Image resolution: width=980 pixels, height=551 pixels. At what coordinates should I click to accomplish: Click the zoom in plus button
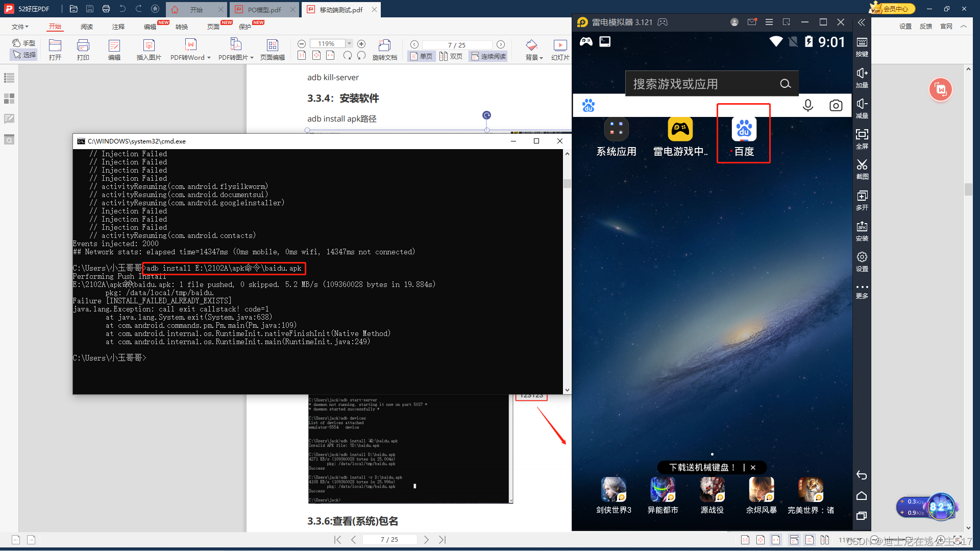[x=361, y=44]
